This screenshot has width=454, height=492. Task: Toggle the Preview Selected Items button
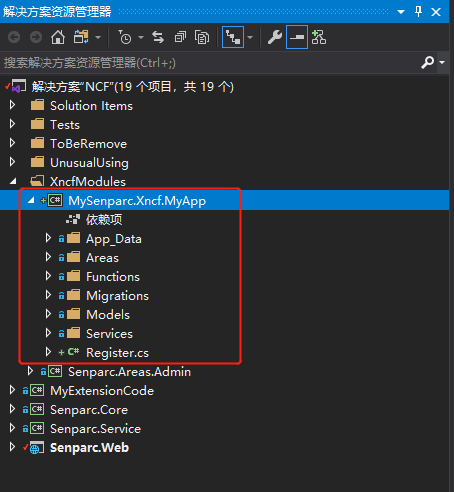coord(297,37)
